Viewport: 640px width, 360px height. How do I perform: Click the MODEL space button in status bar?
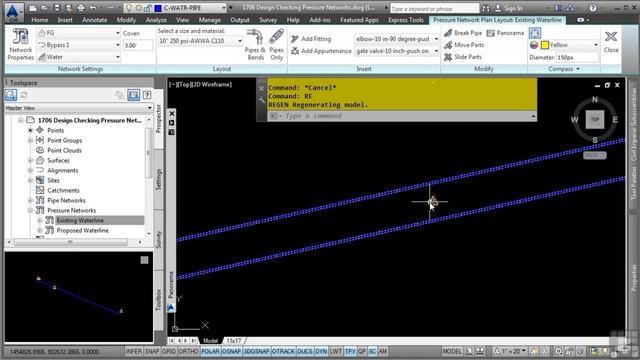pyautogui.click(x=452, y=351)
